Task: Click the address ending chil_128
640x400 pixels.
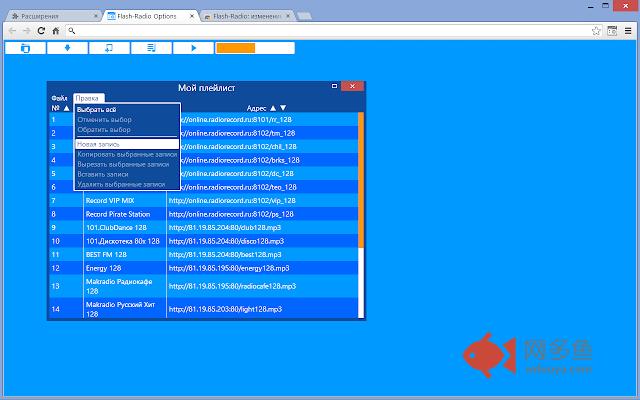Action: pyautogui.click(x=239, y=146)
